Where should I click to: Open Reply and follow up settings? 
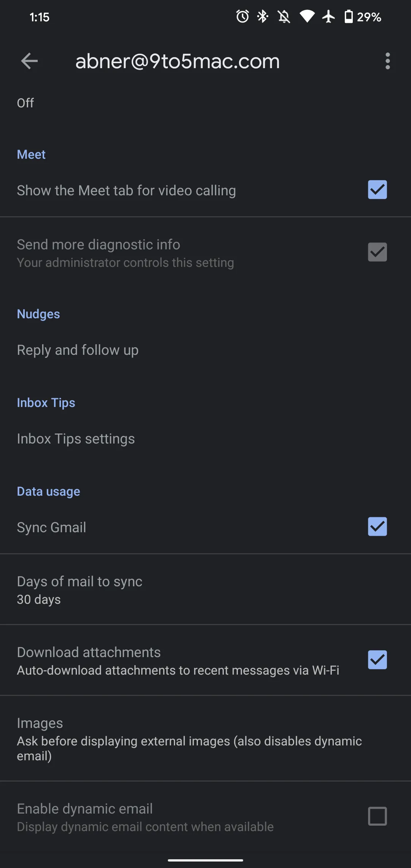point(78,350)
